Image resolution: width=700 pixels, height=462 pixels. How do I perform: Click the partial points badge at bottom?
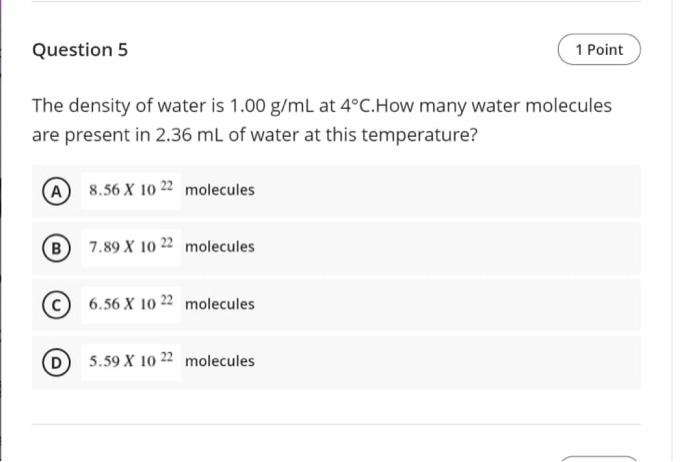(599, 459)
